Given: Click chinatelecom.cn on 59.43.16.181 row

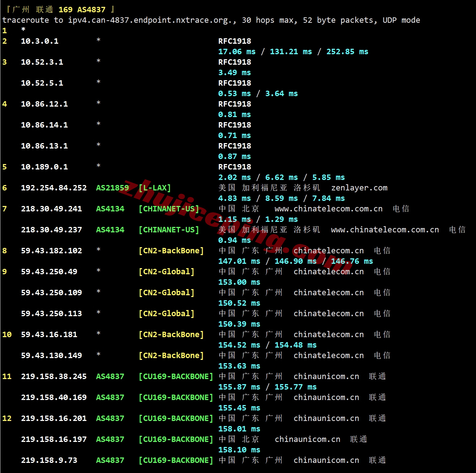Looking at the screenshot, I should [x=329, y=335].
